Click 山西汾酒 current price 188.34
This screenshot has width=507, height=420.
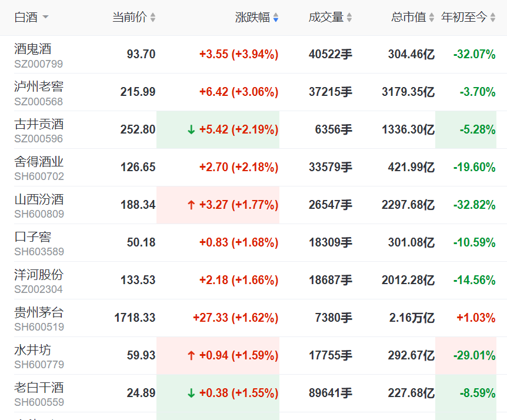(138, 205)
